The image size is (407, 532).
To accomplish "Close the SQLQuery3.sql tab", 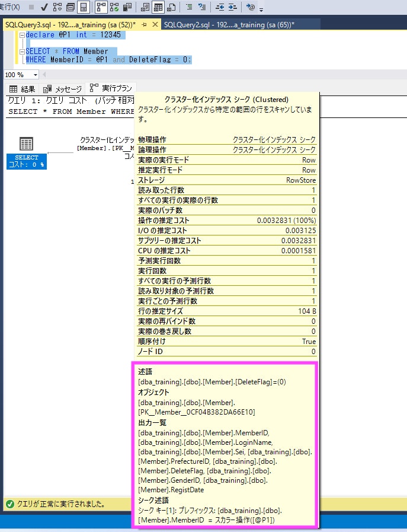I will click(x=155, y=24).
